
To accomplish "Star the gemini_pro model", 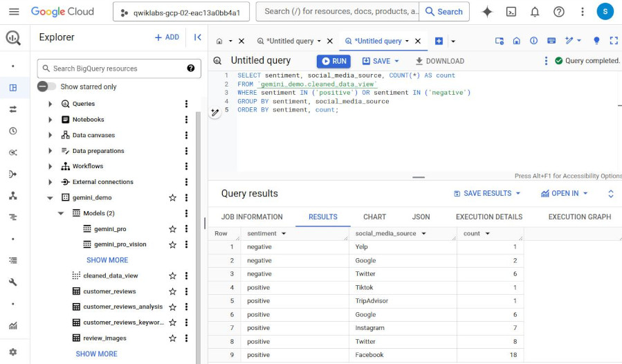I will 172,229.
